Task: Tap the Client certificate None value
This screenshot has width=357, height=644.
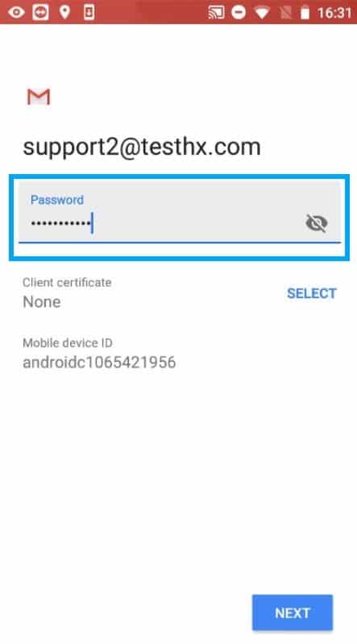Action: pos(42,302)
